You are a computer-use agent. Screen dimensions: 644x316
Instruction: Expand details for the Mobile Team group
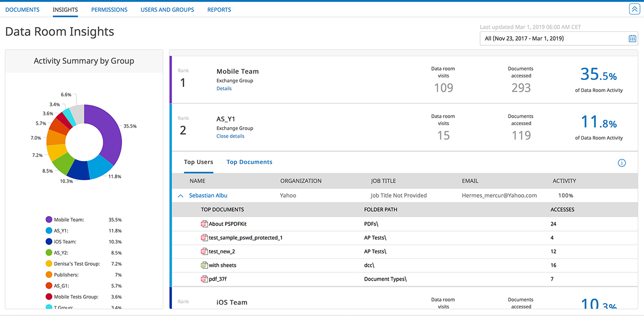(224, 88)
